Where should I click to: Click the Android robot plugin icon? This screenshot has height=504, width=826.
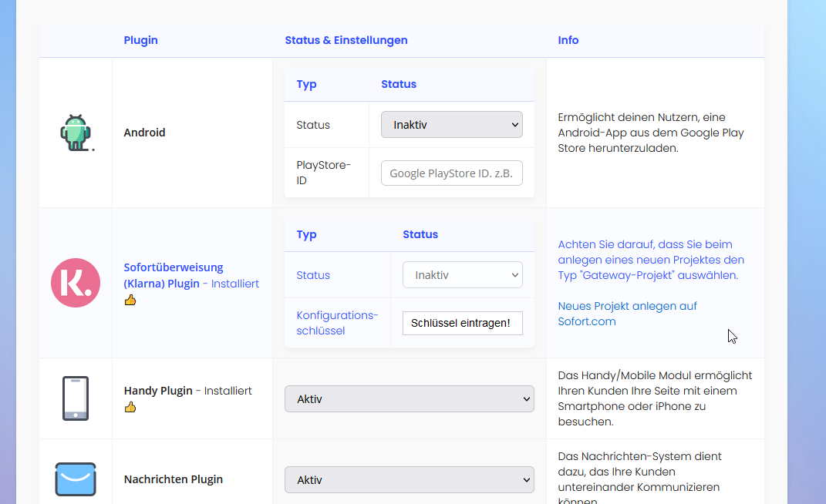(x=76, y=133)
